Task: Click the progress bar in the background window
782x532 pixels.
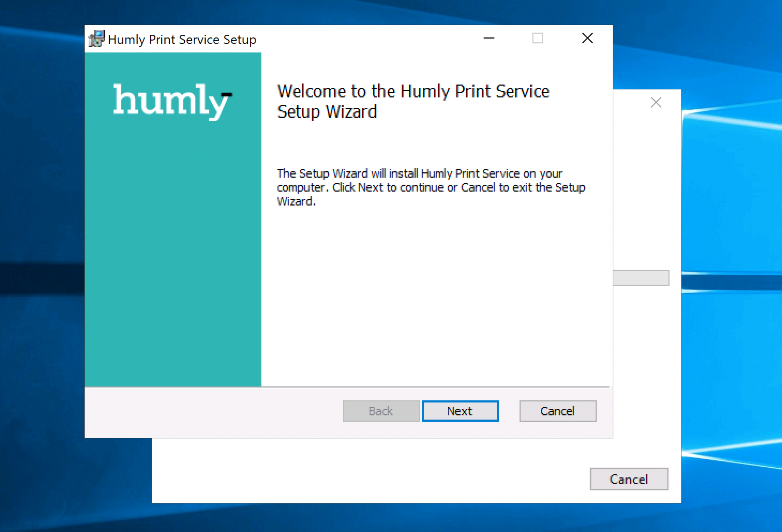Action: point(641,278)
